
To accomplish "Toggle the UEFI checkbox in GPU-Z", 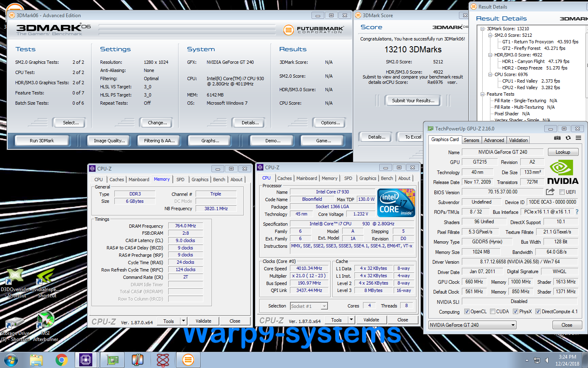I will (x=562, y=192).
